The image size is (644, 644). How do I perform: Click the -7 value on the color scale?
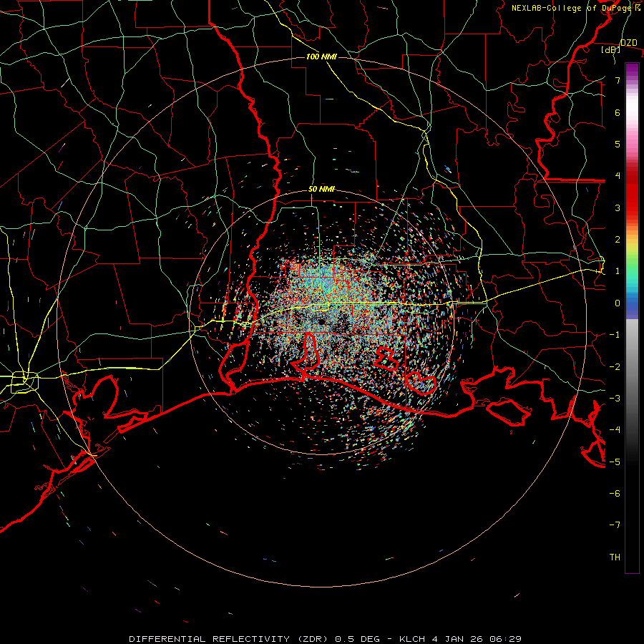[x=615, y=525]
